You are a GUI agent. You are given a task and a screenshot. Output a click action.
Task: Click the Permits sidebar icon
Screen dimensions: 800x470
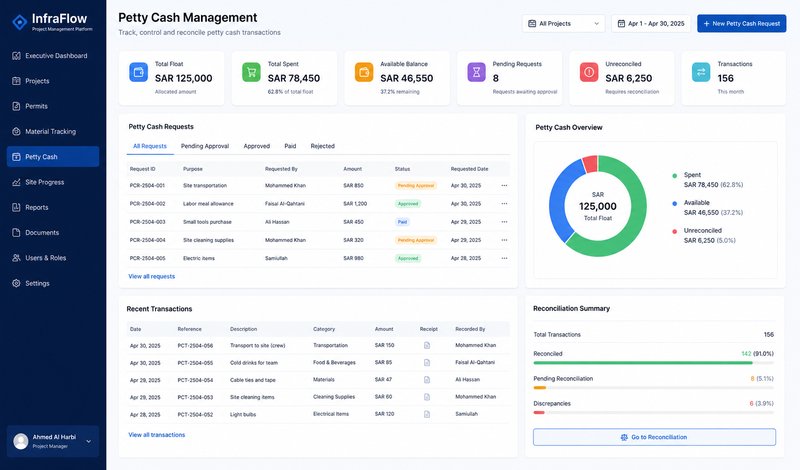coord(16,106)
